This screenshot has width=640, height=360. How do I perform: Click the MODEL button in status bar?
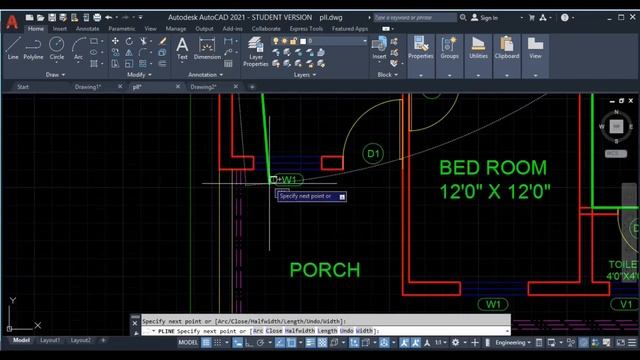click(188, 342)
